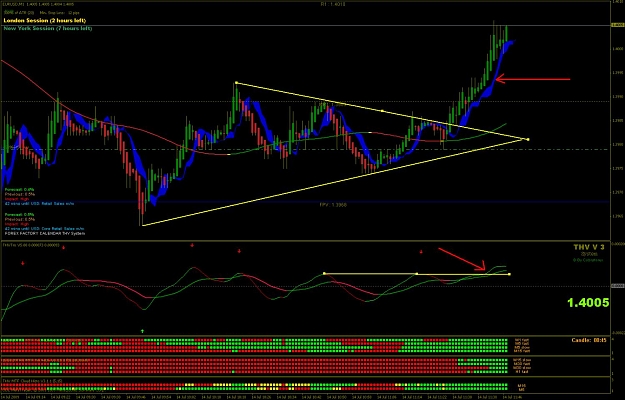Viewport: 625px width, 400px height.
Task: Select the upper trendline's left anchor point
Action: (x=236, y=83)
